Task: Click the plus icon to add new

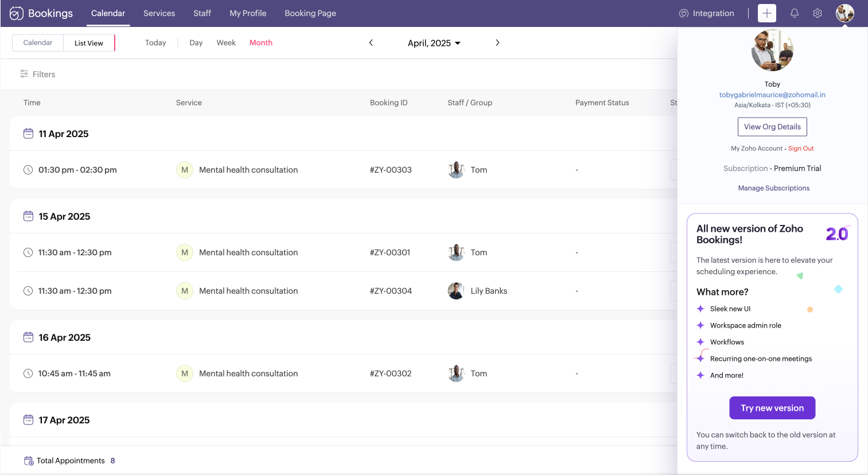Action: point(766,13)
